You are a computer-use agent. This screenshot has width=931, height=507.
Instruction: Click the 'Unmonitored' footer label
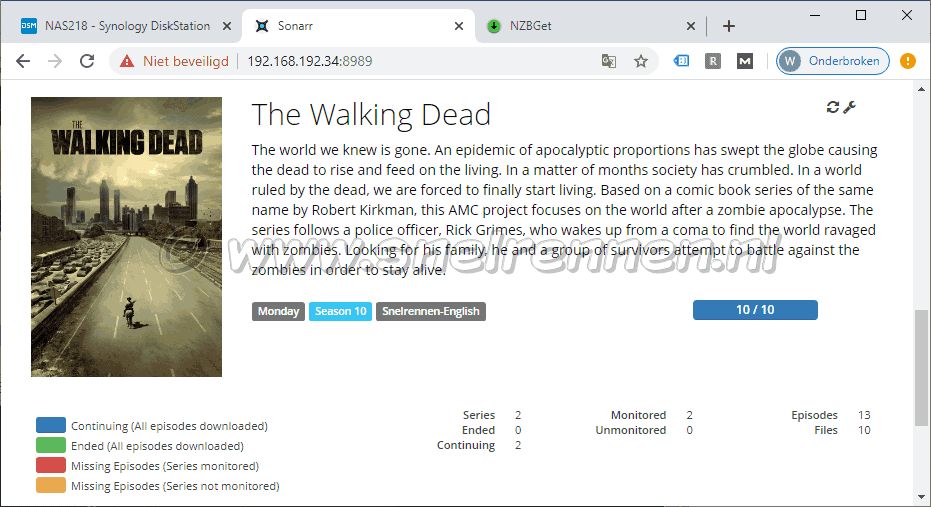click(x=631, y=430)
